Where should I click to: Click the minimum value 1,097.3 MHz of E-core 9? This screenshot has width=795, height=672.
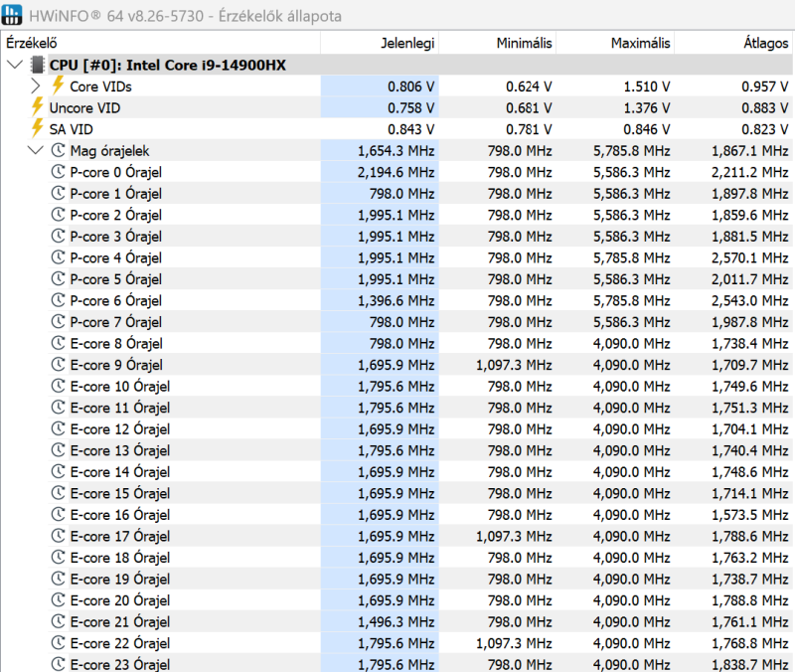(514, 365)
